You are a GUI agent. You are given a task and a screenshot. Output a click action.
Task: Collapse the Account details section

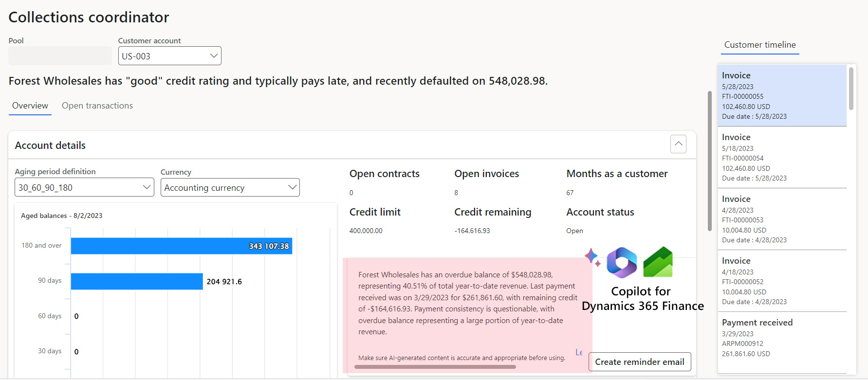click(678, 144)
